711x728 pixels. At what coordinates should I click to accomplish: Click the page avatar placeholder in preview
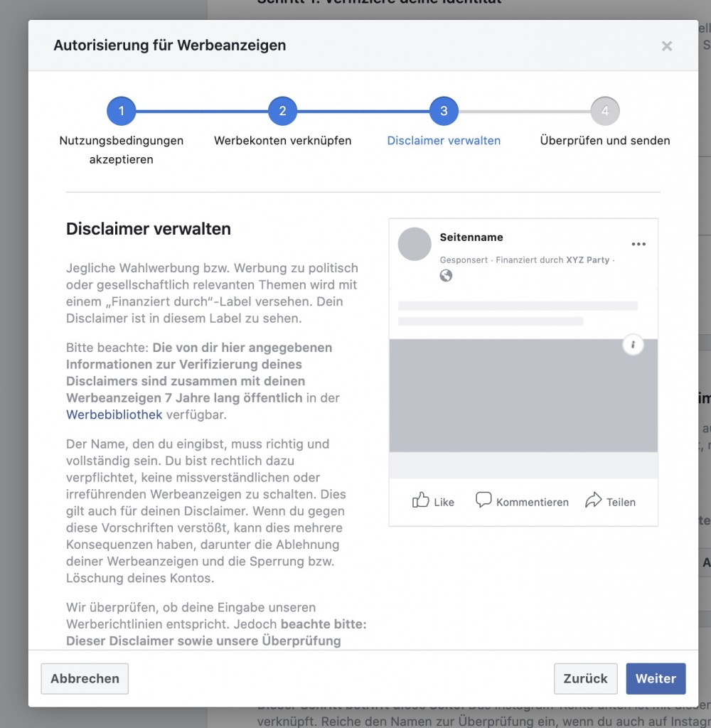(415, 244)
